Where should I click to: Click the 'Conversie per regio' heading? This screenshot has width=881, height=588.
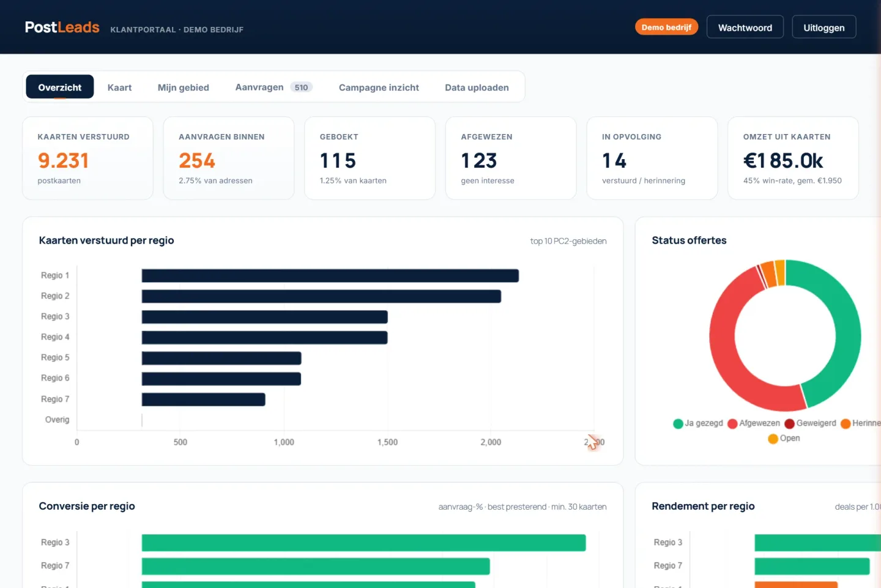[x=87, y=506]
